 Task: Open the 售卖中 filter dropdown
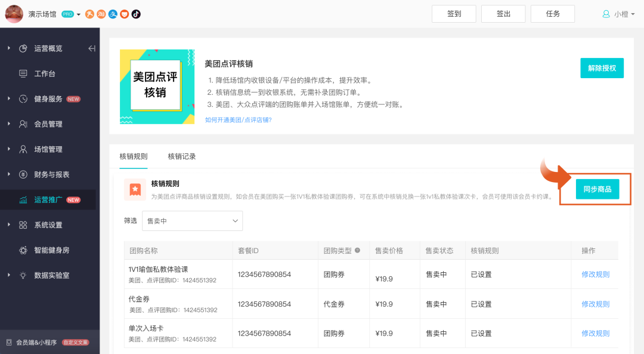[x=192, y=221]
